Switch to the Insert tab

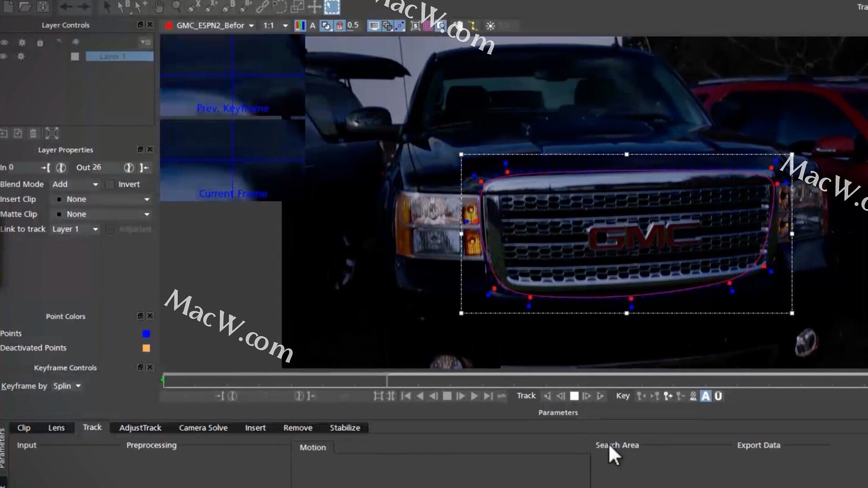tap(255, 427)
